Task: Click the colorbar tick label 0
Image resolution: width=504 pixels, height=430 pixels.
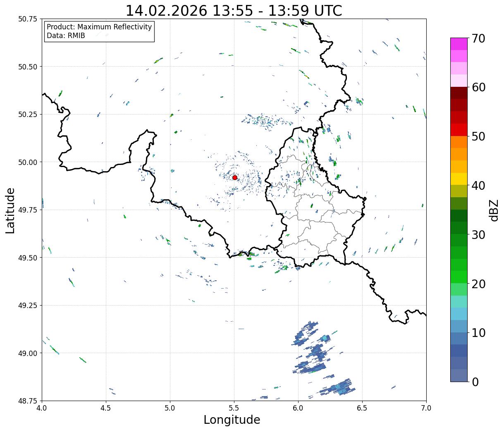Action: point(475,382)
